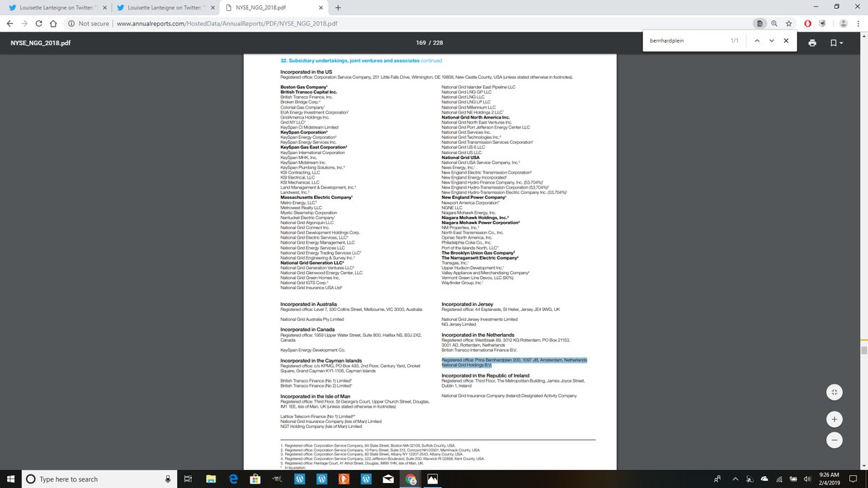
Task: Launch Microsoft Edge from taskbar
Action: tap(234, 479)
